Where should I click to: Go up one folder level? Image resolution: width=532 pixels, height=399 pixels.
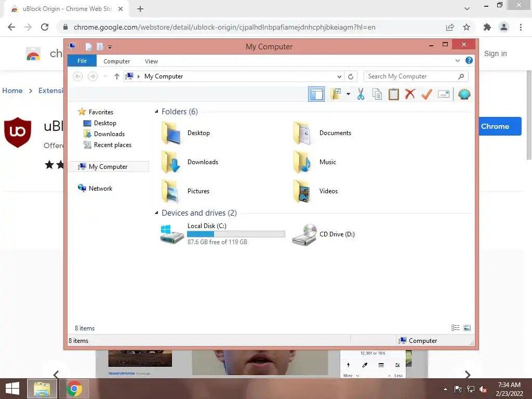(x=117, y=76)
